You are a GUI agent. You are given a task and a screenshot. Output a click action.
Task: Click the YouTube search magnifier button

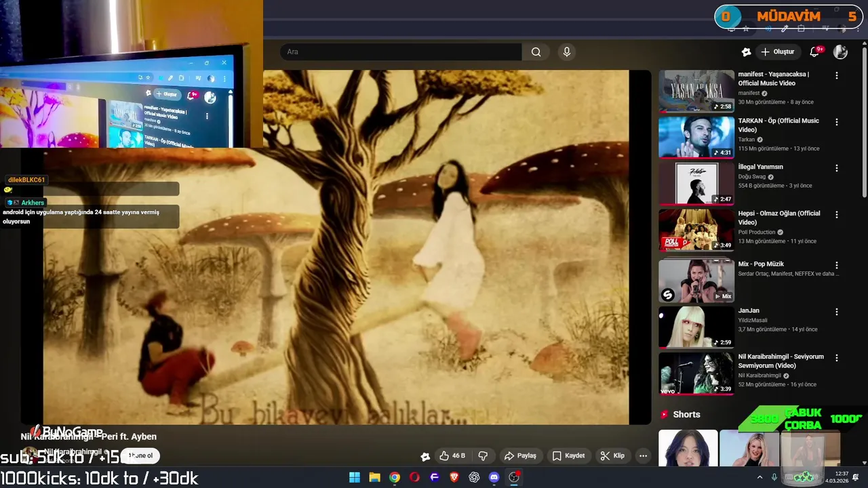(x=536, y=52)
